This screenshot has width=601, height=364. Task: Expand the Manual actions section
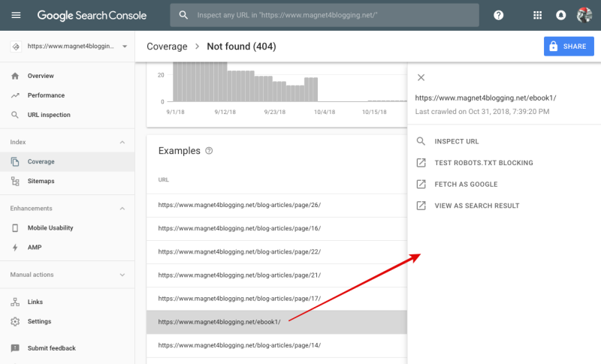(x=122, y=275)
